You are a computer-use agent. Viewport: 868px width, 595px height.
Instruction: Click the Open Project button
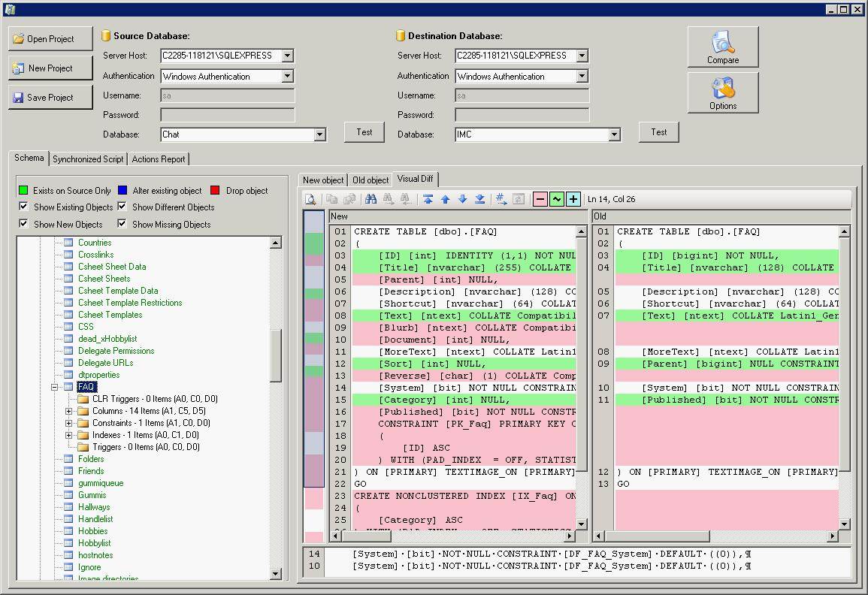(x=50, y=39)
